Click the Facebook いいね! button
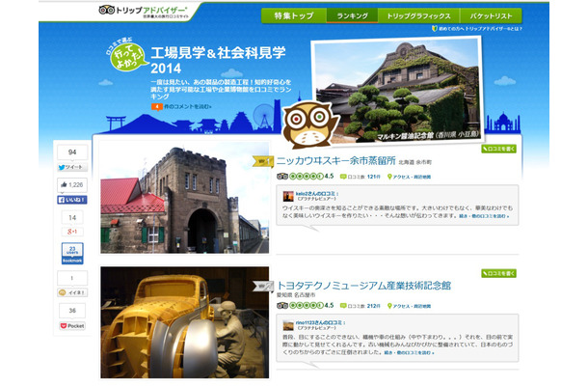This screenshot has width=588, height=386. click(x=72, y=200)
